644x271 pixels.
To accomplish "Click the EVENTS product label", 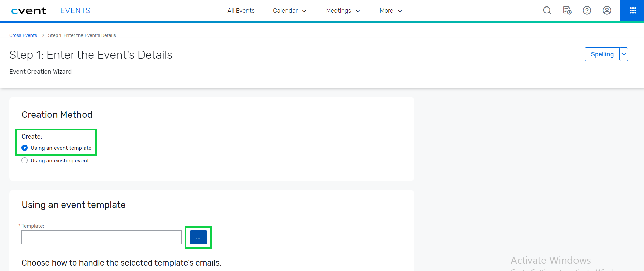I will click(x=75, y=11).
